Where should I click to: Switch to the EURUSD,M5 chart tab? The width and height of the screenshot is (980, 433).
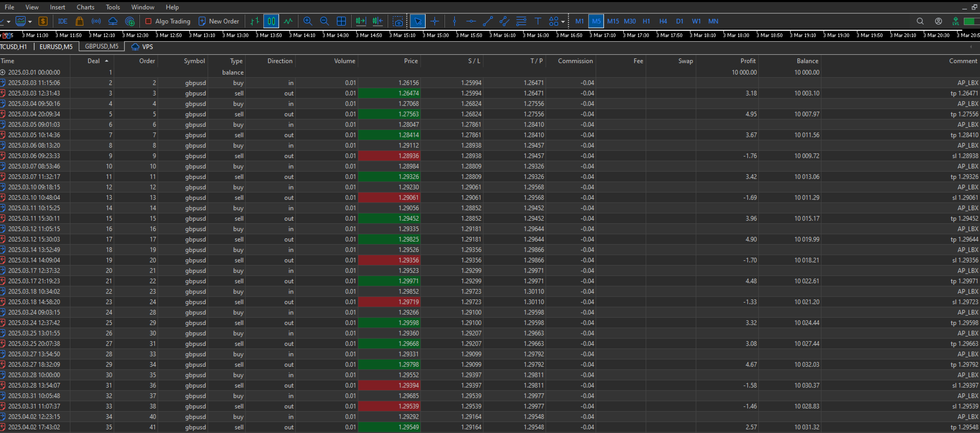pyautogui.click(x=56, y=47)
